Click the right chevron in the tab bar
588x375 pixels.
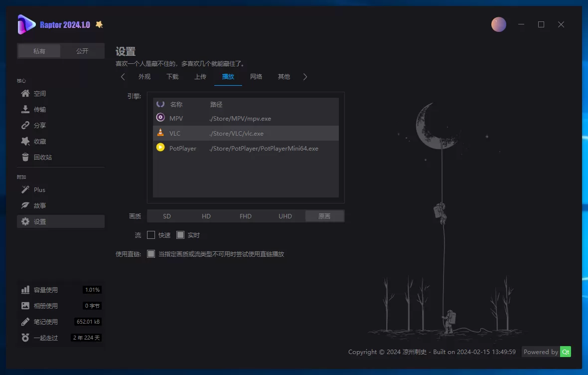pyautogui.click(x=305, y=77)
